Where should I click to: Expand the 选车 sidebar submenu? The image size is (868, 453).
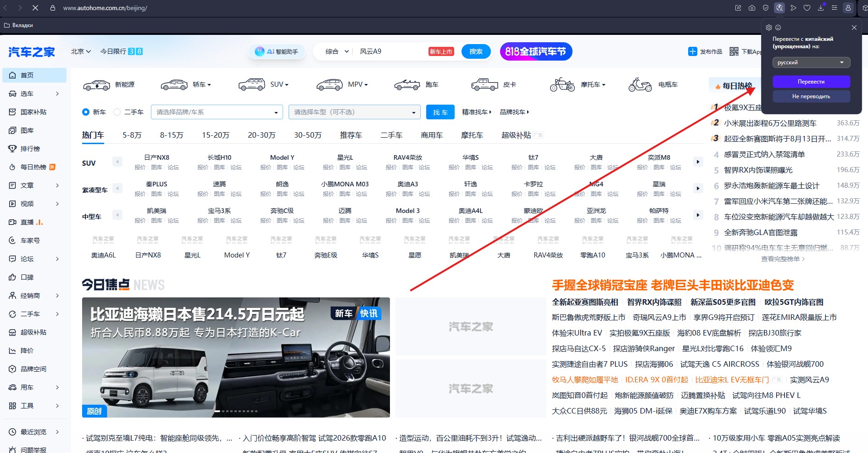point(57,94)
